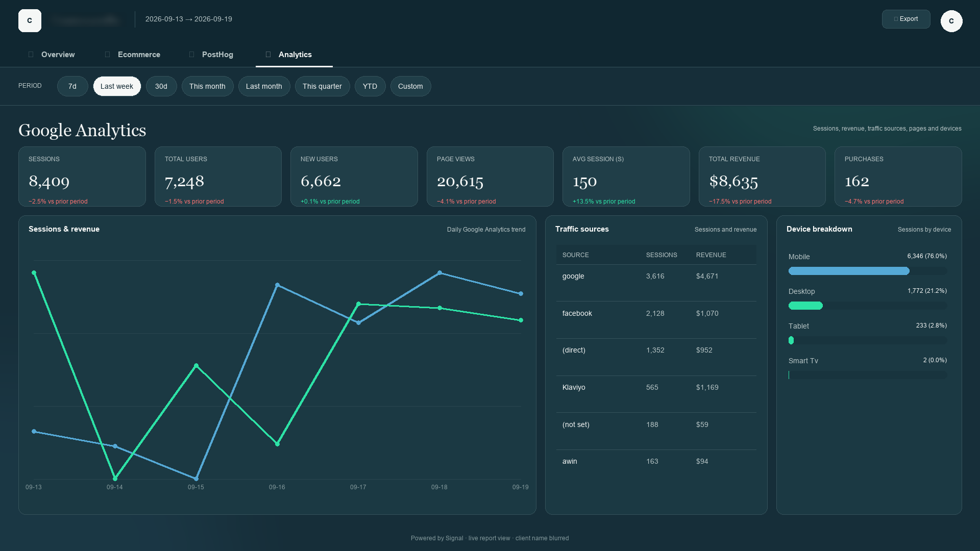Click the New Users value 6,662
The height and width of the screenshot is (551, 980).
pyautogui.click(x=321, y=181)
